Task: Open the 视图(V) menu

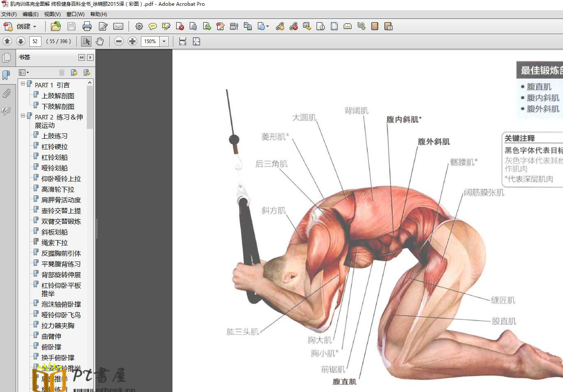Action: click(x=52, y=14)
